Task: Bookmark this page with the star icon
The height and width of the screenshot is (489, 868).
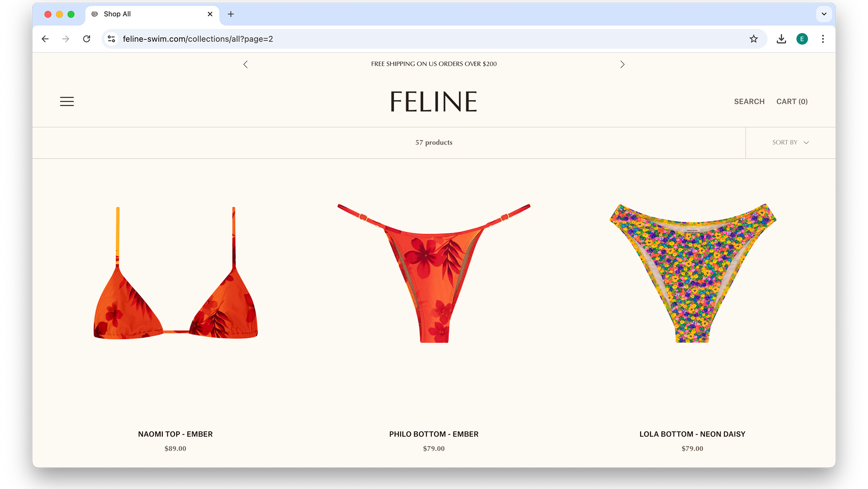Action: [x=754, y=39]
